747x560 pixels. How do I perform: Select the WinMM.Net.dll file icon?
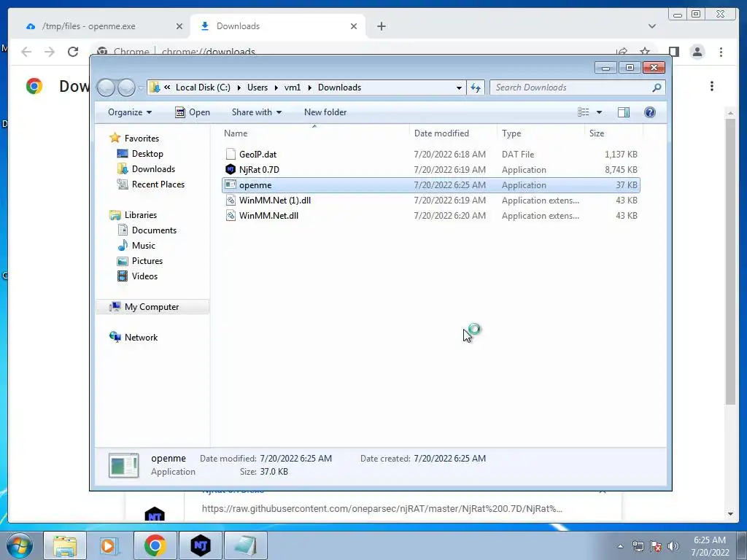point(231,215)
